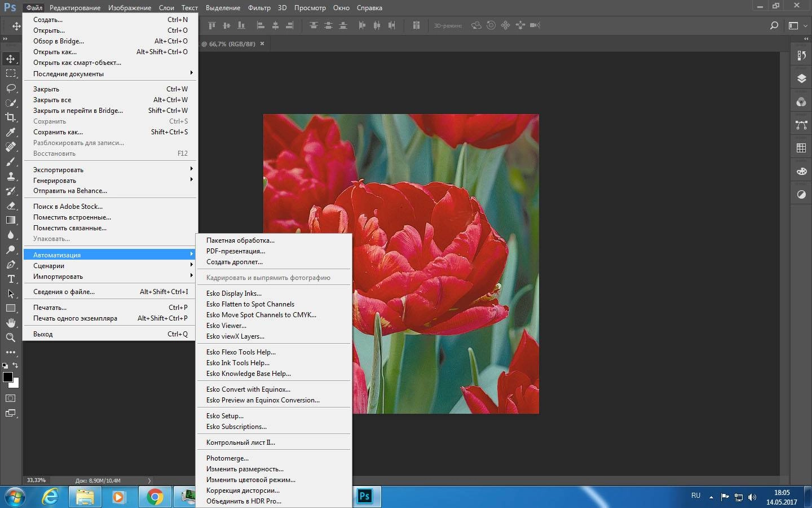812x508 pixels.
Task: Select the Pen tool
Action: pyautogui.click(x=11, y=264)
